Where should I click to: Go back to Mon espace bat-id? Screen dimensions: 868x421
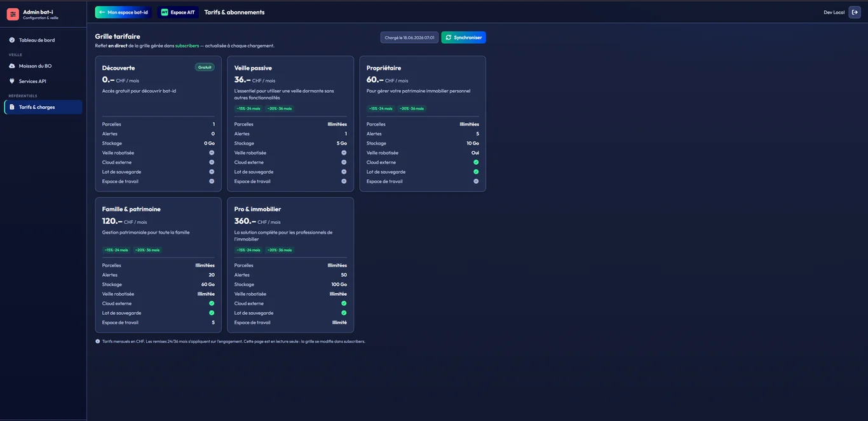[x=123, y=12]
